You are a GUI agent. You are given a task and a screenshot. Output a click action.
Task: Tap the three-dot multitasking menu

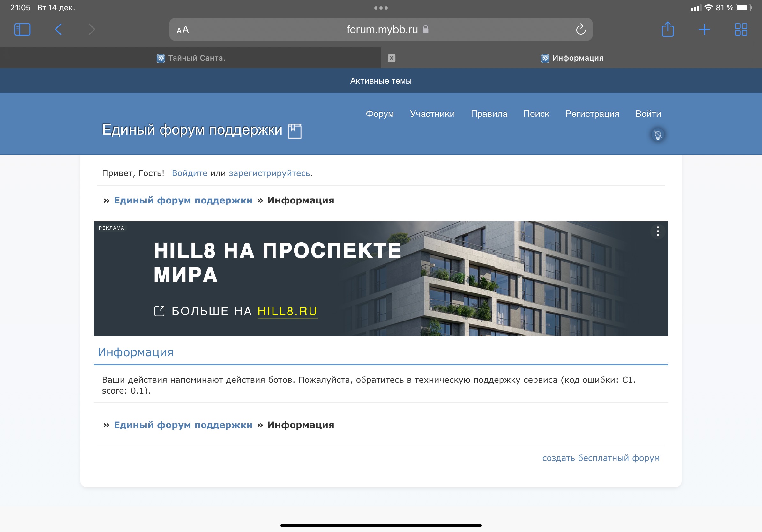tap(381, 8)
